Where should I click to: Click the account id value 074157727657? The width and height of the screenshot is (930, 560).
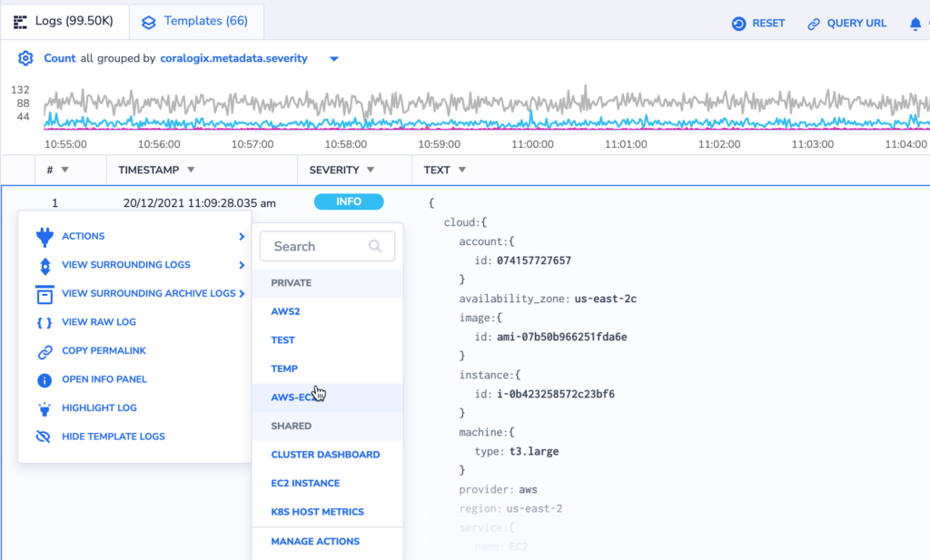point(534,260)
